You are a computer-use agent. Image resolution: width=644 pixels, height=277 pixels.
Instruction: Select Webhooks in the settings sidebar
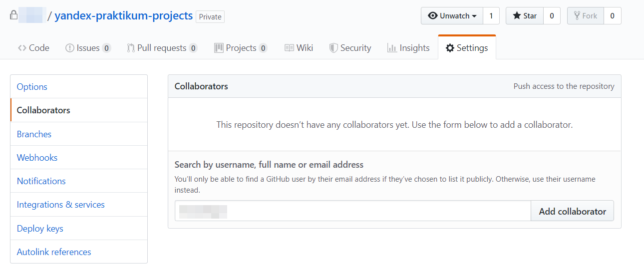pyautogui.click(x=37, y=157)
